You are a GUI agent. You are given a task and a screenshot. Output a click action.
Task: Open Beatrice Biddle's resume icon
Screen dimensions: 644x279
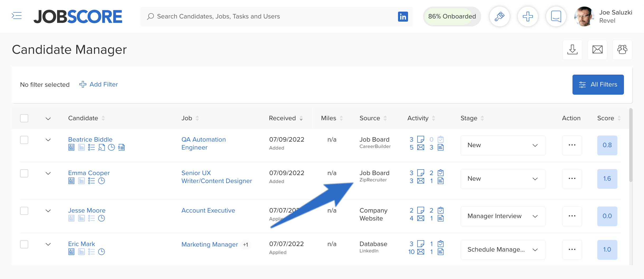(x=71, y=147)
